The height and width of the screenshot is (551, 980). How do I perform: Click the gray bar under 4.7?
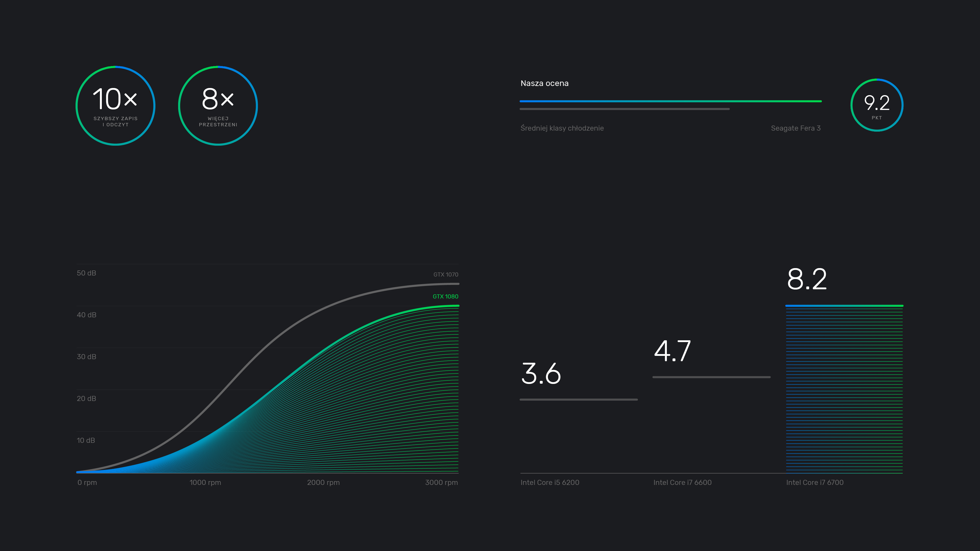coord(712,377)
